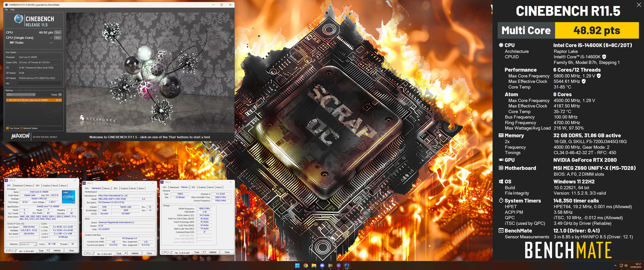Viewport: 644px width, 270px height.
Task: Click the Tools button in the CPU-Z Memory window
Action: (197, 252)
